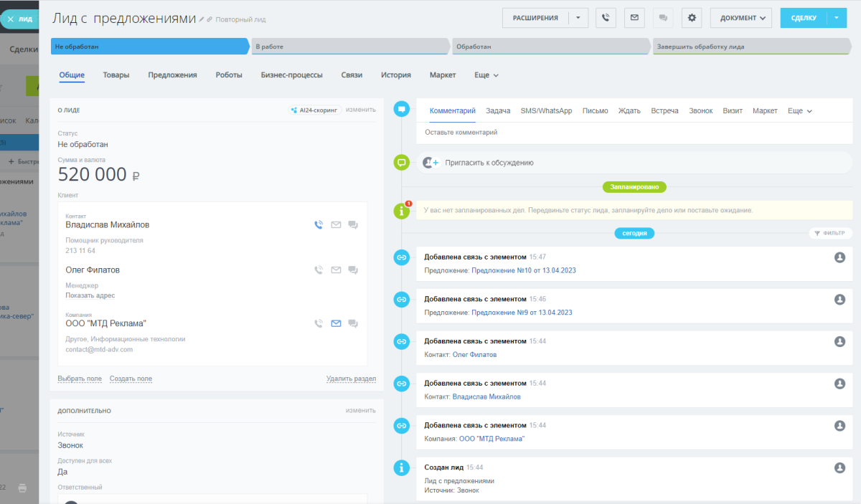Click the info icon with red notification badge

click(x=402, y=210)
